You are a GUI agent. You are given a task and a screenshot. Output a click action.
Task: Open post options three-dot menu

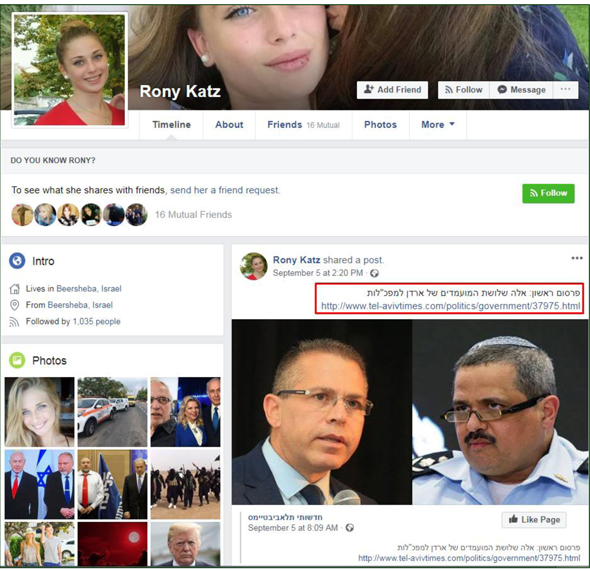[577, 258]
